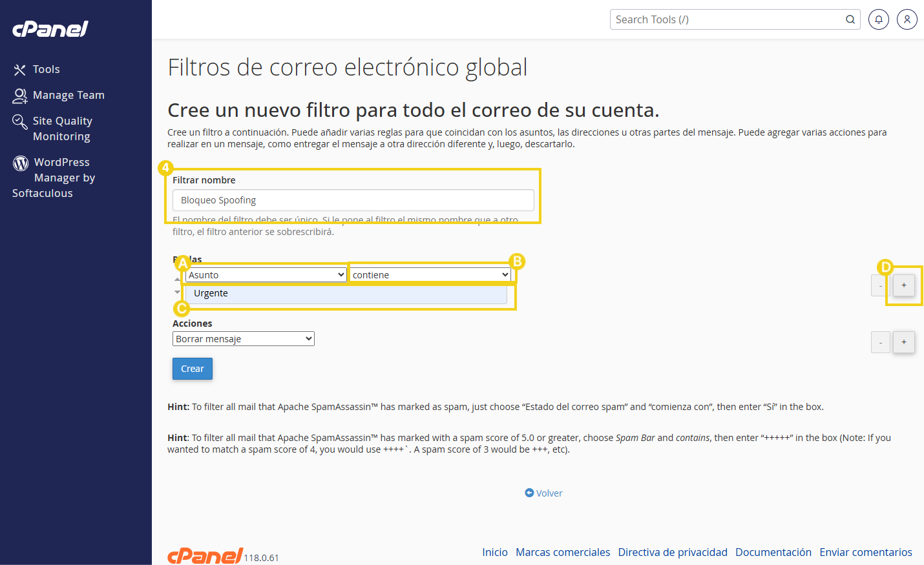Image resolution: width=924 pixels, height=565 pixels.
Task: Open the Documentación link in the footer
Action: 773,552
